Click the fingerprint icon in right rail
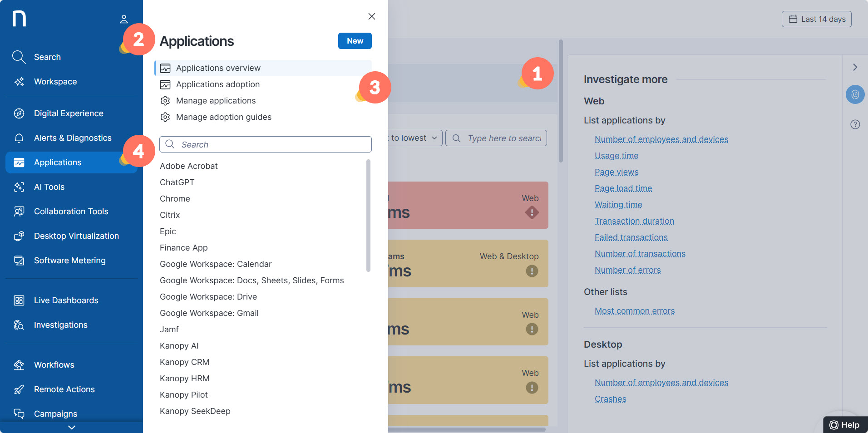The height and width of the screenshot is (433, 868). pyautogui.click(x=855, y=94)
